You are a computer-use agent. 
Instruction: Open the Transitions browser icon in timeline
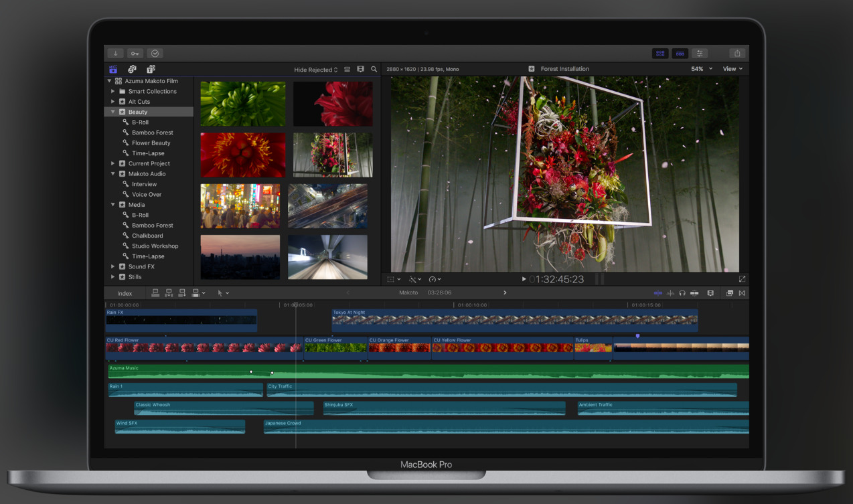[x=742, y=293]
